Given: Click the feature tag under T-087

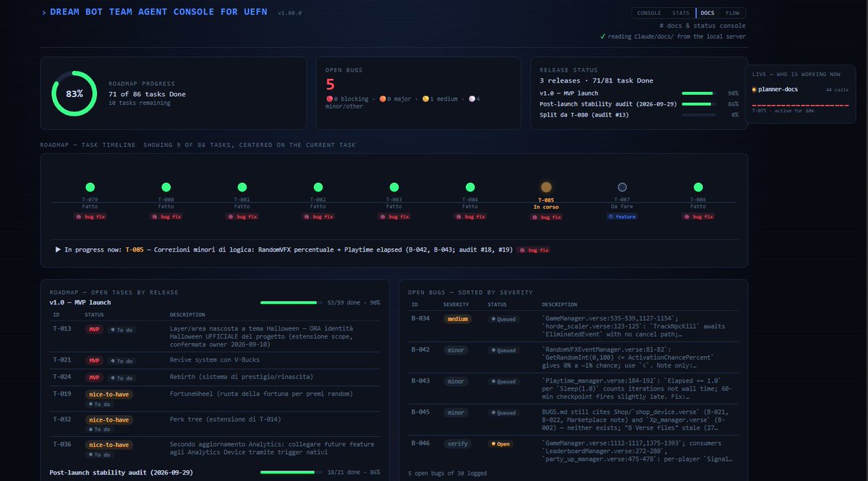Looking at the screenshot, I should coord(622,216).
